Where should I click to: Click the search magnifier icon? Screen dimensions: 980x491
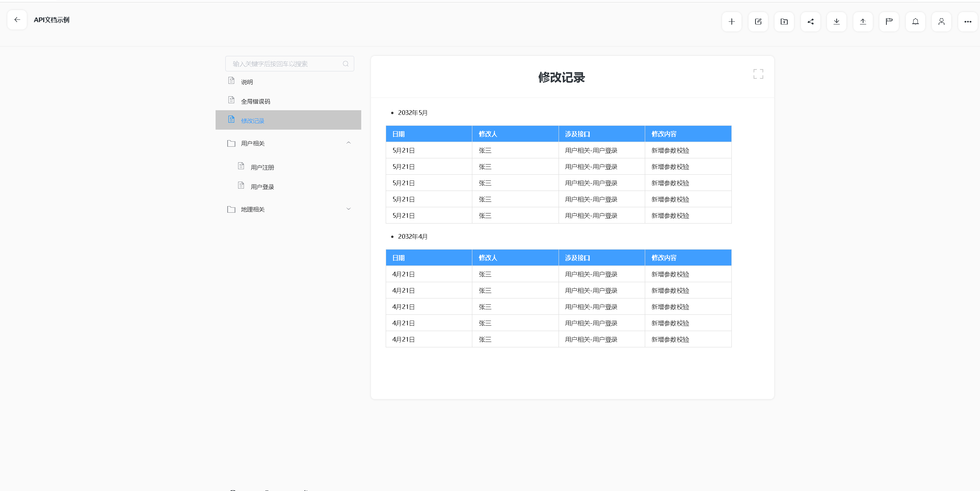[x=345, y=64]
